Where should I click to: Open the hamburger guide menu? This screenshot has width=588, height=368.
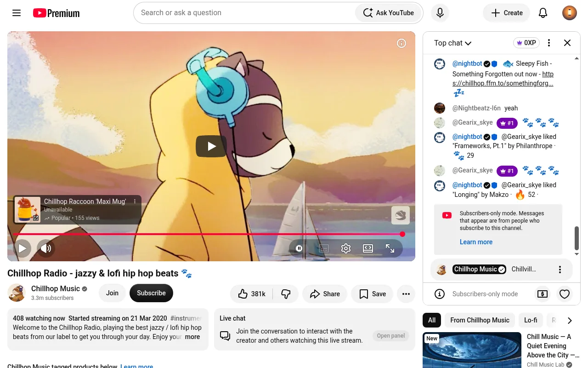click(x=17, y=13)
